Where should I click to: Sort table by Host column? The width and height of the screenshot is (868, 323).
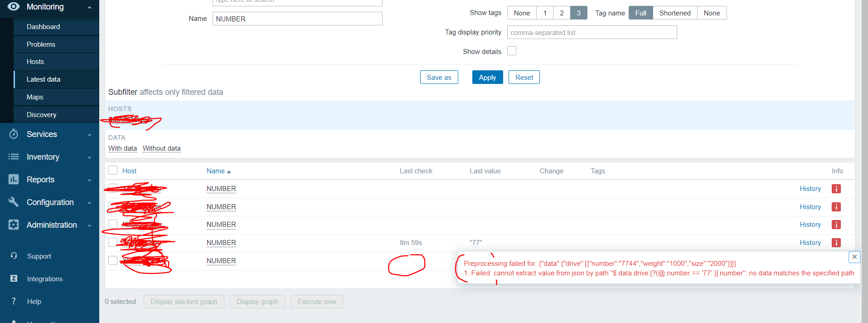pos(129,171)
